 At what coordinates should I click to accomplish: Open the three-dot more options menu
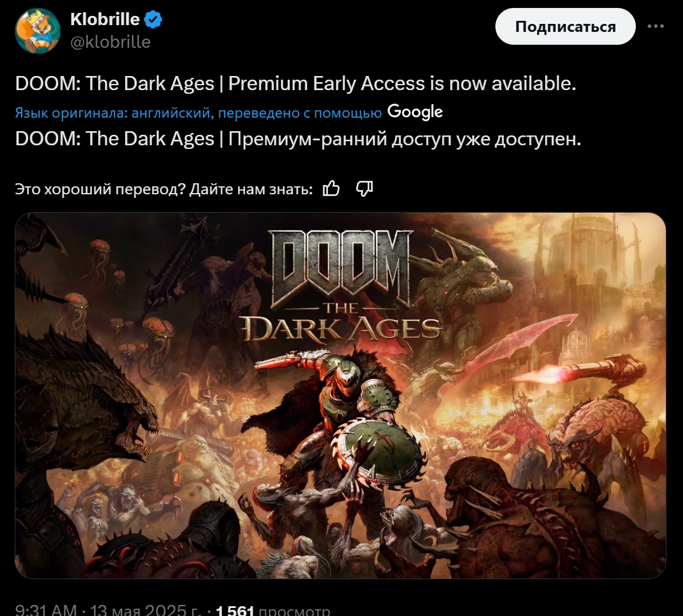(655, 26)
